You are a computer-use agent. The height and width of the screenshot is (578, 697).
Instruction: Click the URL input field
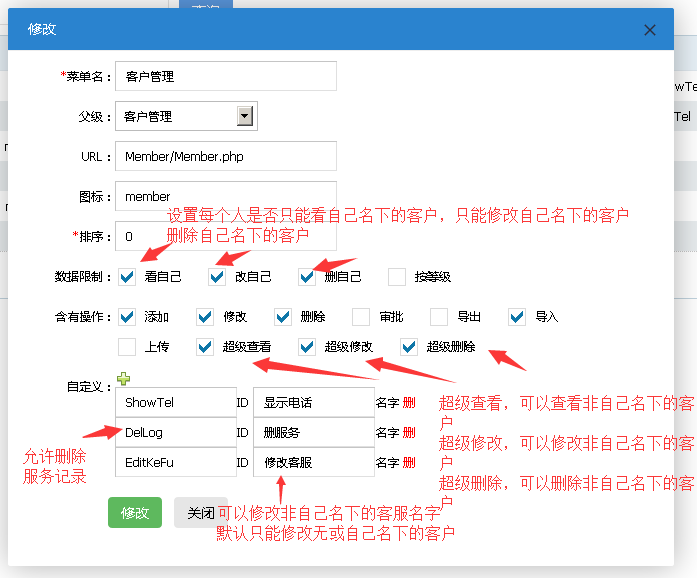pyautogui.click(x=225, y=156)
